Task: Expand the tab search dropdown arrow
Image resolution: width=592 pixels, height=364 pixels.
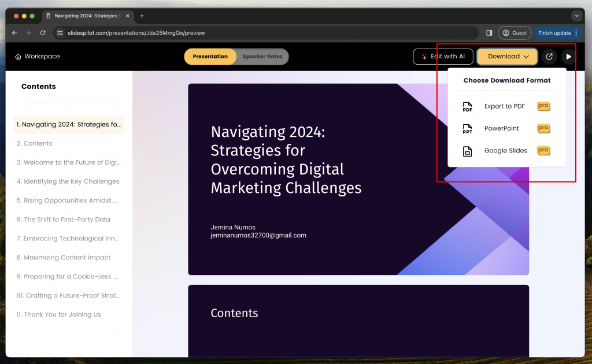Action: click(576, 16)
